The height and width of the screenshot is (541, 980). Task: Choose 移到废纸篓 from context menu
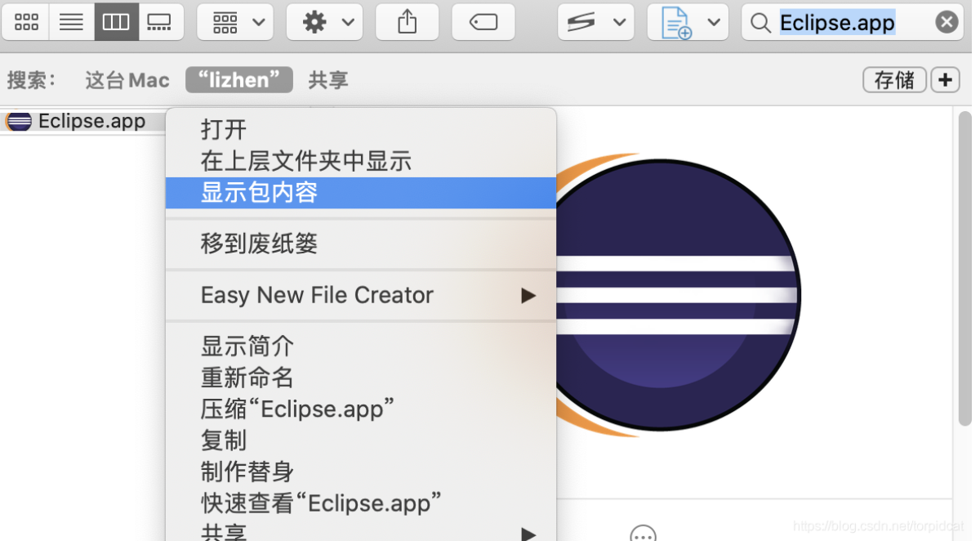point(361,244)
